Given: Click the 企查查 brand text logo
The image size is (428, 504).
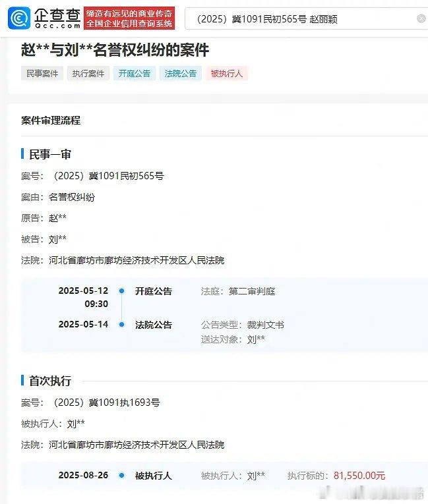Looking at the screenshot, I should (57, 18).
